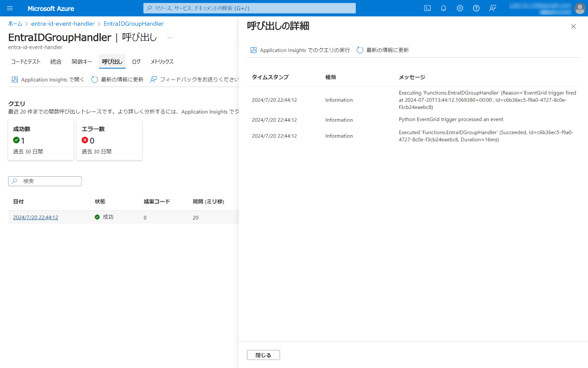Select the Executing 'Functions.EntraIDGroupHandler' message
Viewport: 588px width, 368px height.
(488, 100)
